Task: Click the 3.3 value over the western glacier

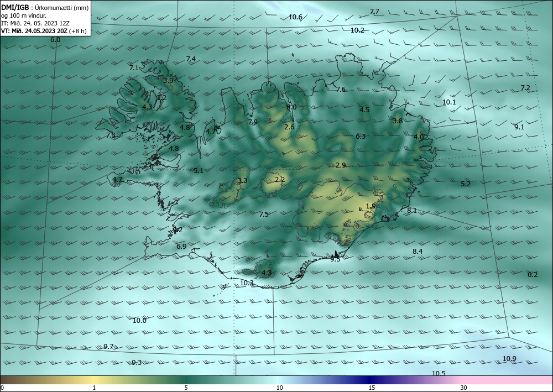Action: point(242,181)
